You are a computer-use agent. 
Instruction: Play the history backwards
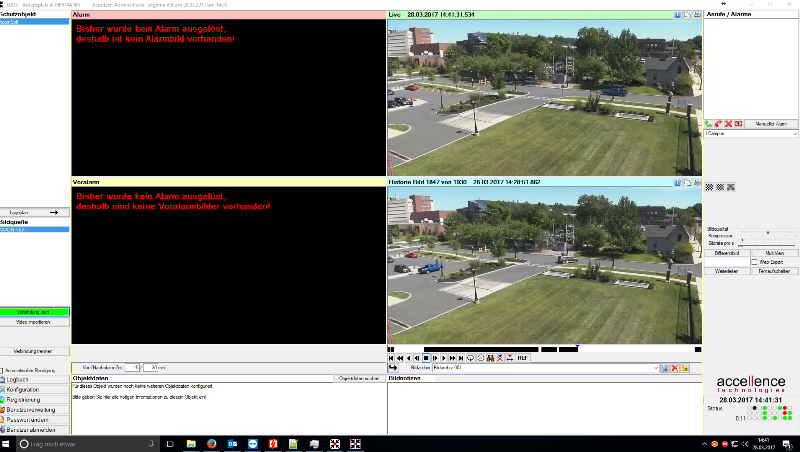[x=409, y=358]
